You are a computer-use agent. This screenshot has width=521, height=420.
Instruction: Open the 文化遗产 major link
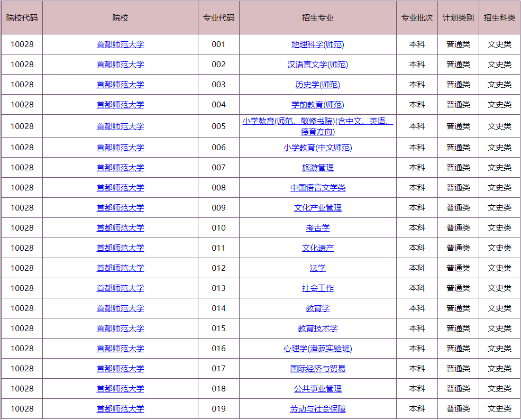click(318, 248)
